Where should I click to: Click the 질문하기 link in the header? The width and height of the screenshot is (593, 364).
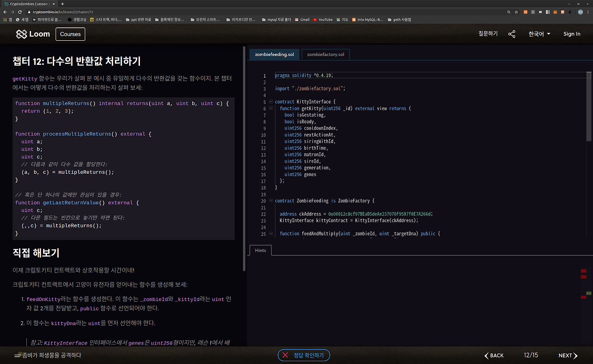(x=488, y=34)
